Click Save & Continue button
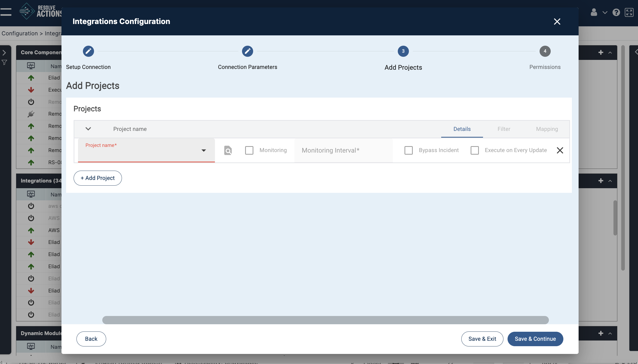 pos(535,339)
